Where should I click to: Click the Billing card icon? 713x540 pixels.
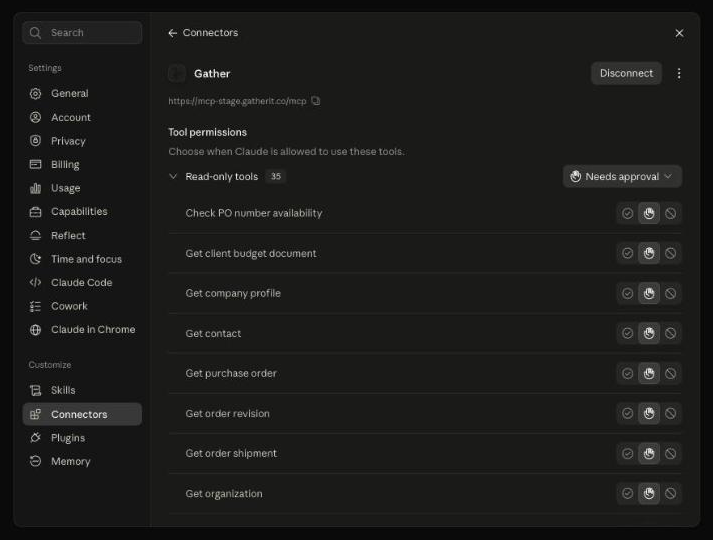tap(35, 164)
